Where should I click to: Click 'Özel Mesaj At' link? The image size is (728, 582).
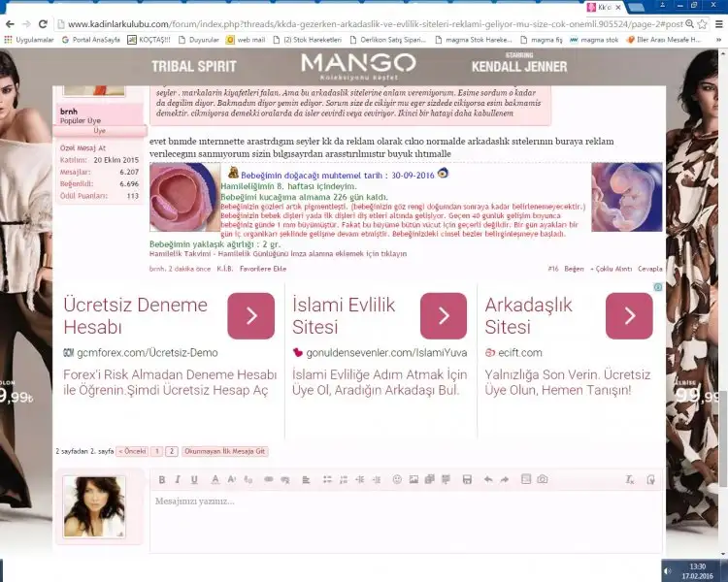pos(83,148)
